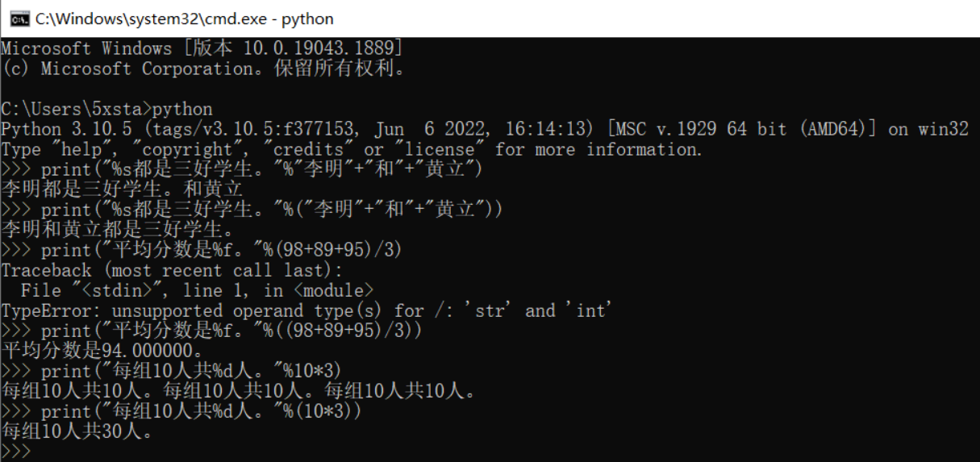
Task: Click the repeated 每组10人共10人 output line
Action: point(240,391)
